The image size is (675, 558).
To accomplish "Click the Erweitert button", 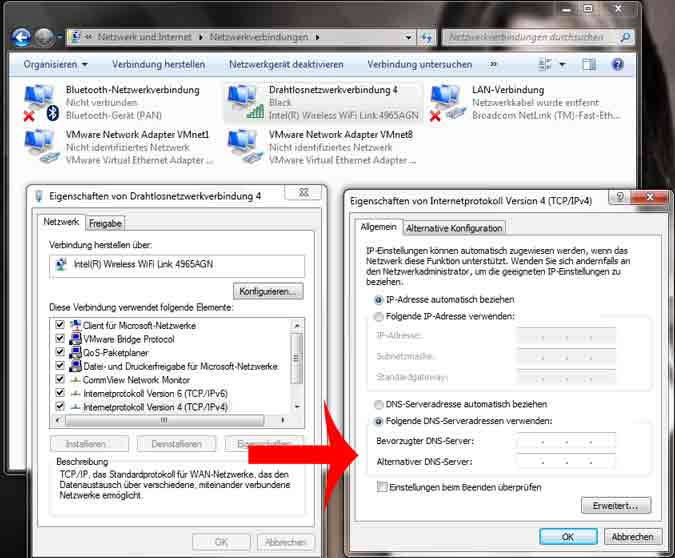I will [616, 505].
